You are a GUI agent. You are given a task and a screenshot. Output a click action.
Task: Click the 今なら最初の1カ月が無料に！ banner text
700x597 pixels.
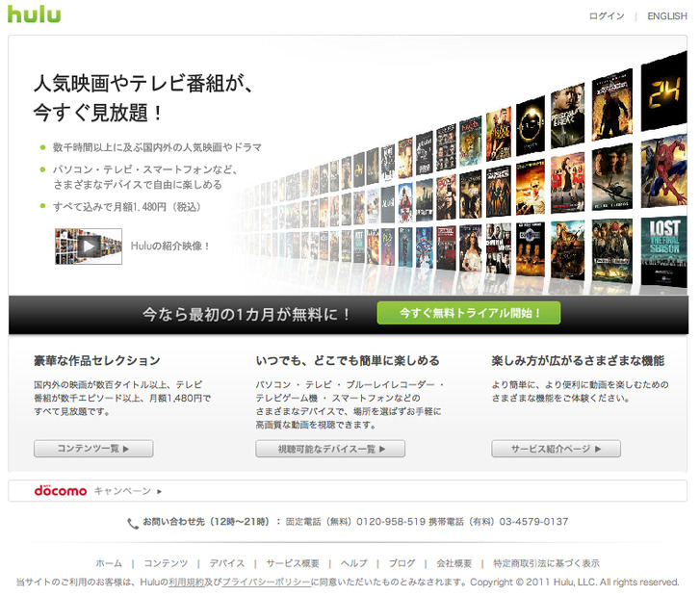click(x=246, y=314)
